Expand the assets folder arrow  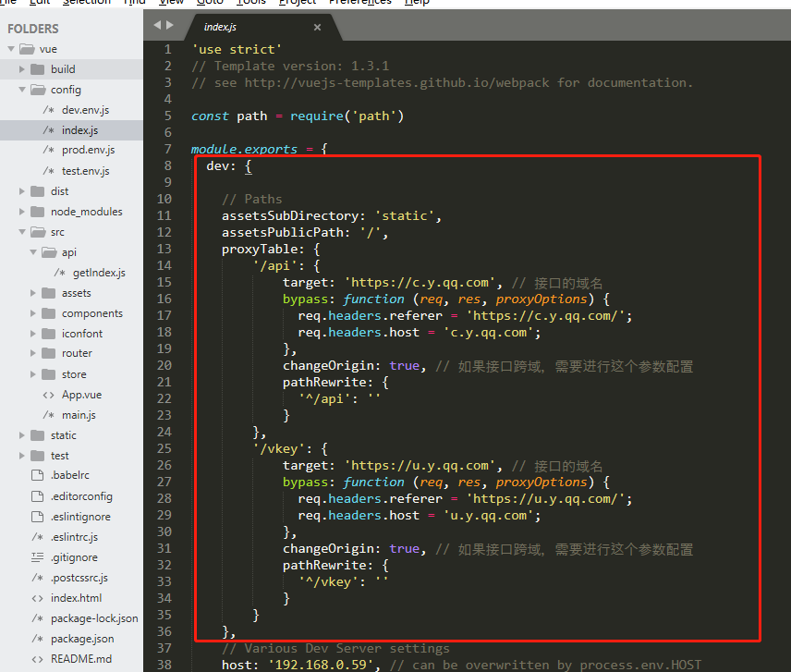coord(32,293)
